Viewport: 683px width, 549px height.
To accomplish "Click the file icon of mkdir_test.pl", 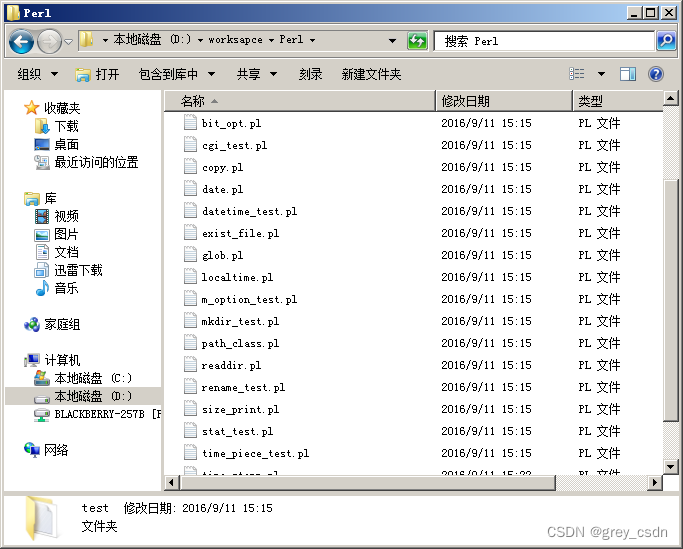I will pos(190,320).
